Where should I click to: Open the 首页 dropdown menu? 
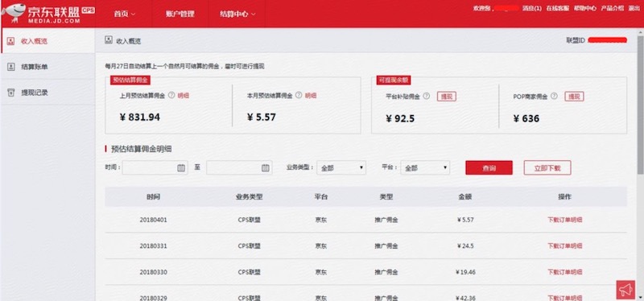125,14
